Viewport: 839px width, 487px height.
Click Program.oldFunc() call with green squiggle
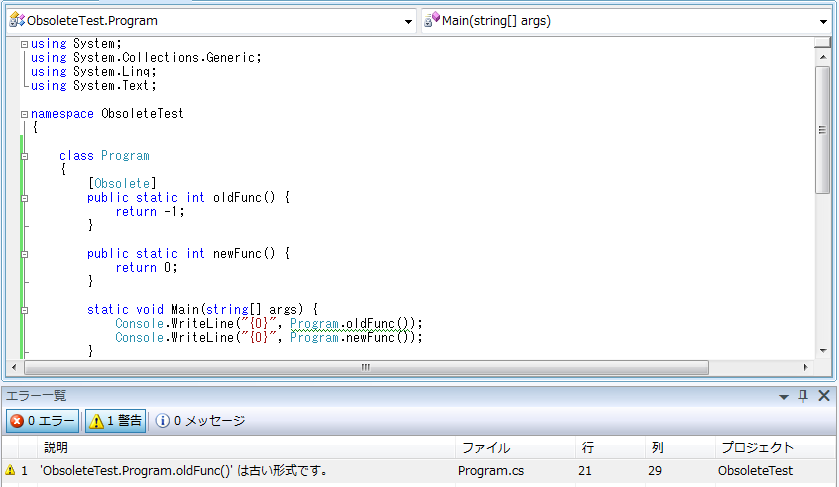pyautogui.click(x=350, y=324)
